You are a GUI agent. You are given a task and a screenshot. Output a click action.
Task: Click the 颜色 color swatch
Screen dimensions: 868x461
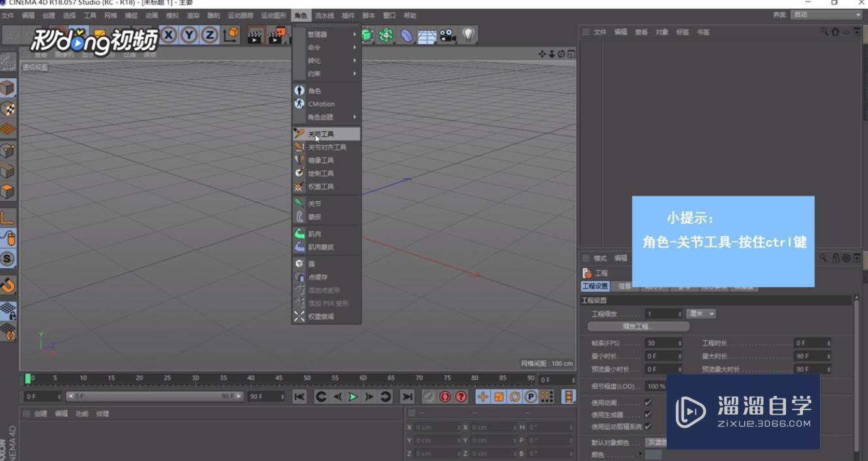click(x=653, y=454)
